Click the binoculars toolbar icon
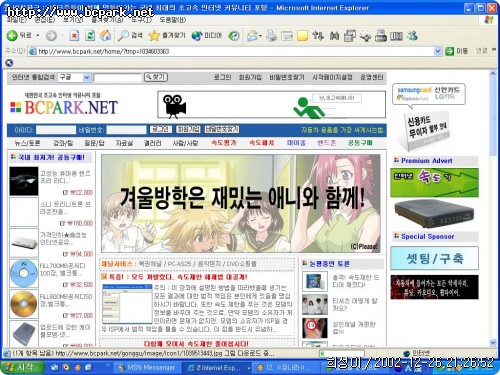 coord(334,36)
